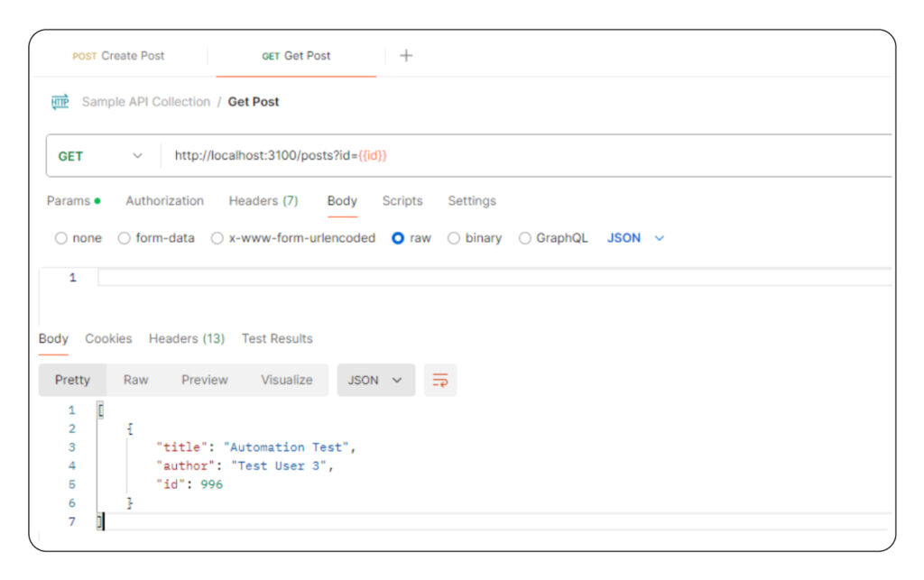Click the {{id}} variable in URL
Image resolution: width=924 pixels, height=580 pixels.
pyautogui.click(x=373, y=156)
